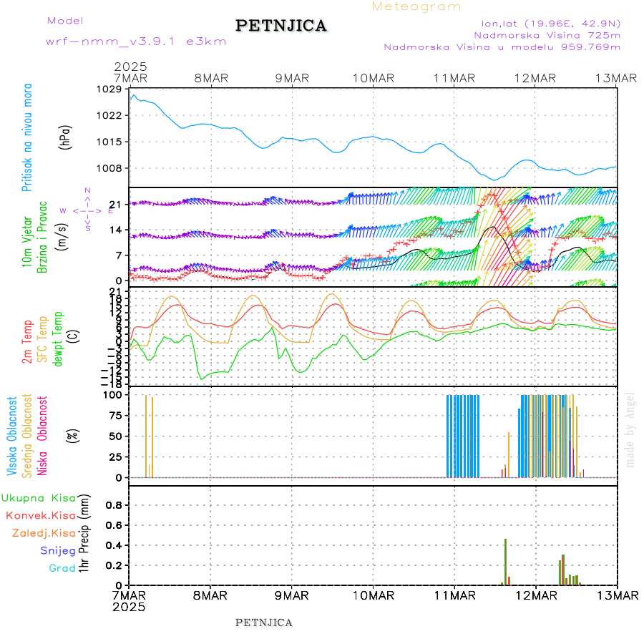Click the tallest red precipitation bar

[505, 562]
